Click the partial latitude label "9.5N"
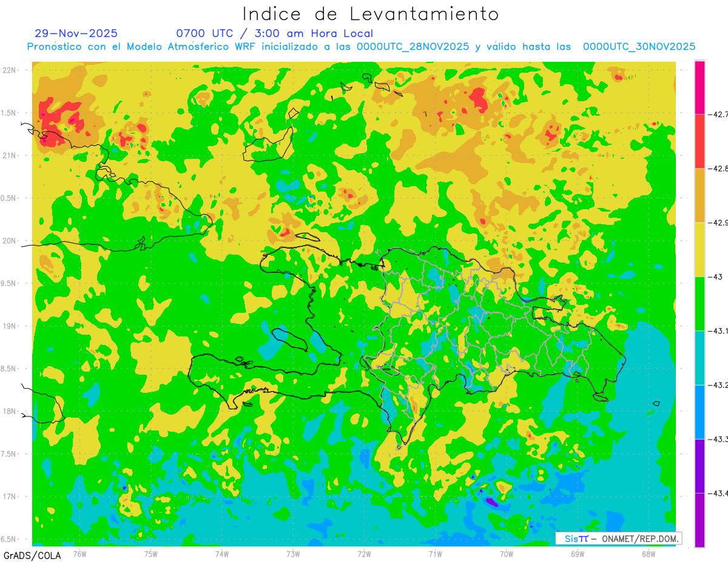Screen dimensions: 728x562 pyautogui.click(x=9, y=283)
